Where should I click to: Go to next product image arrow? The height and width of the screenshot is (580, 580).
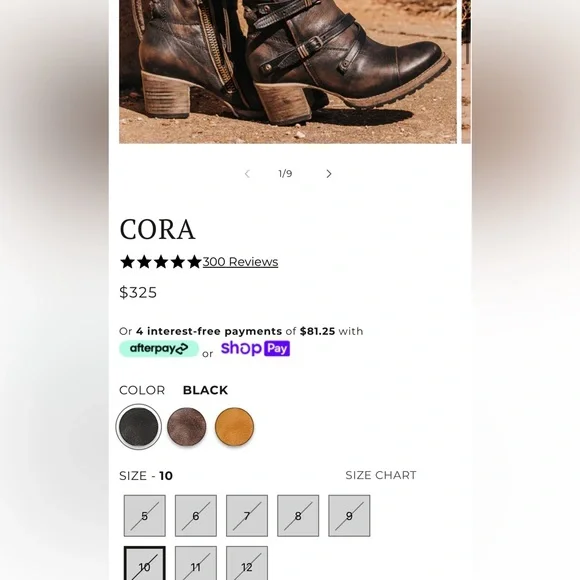pos(329,174)
